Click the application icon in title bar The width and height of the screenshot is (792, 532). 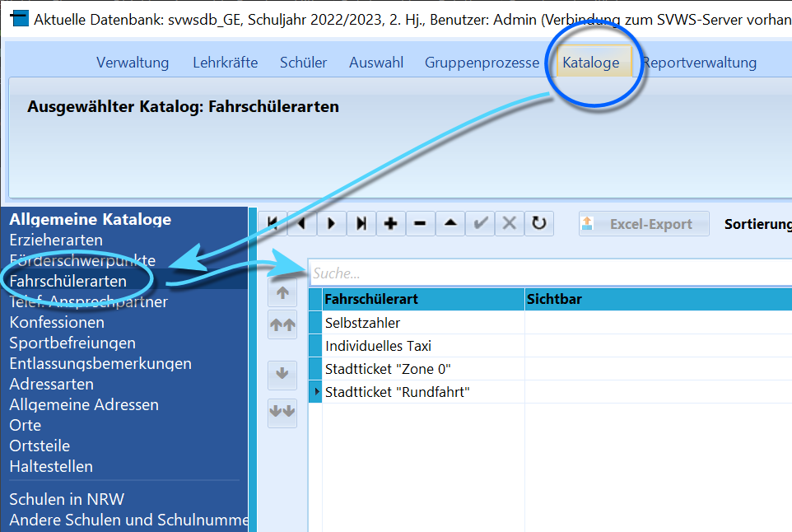[19, 19]
